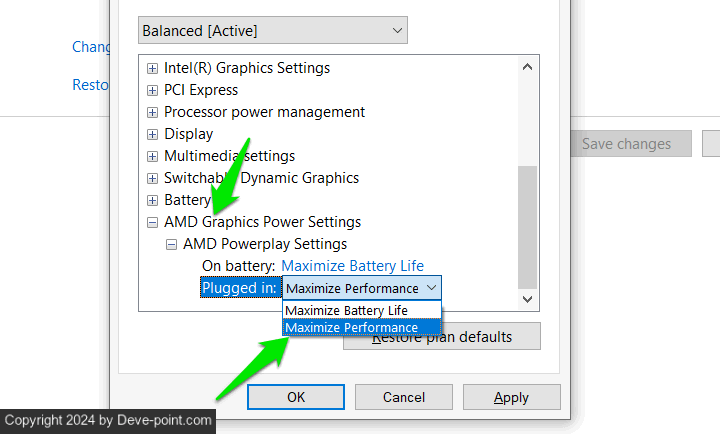
Task: Expand Intel(R) Graphics Settings node
Action: click(153, 68)
